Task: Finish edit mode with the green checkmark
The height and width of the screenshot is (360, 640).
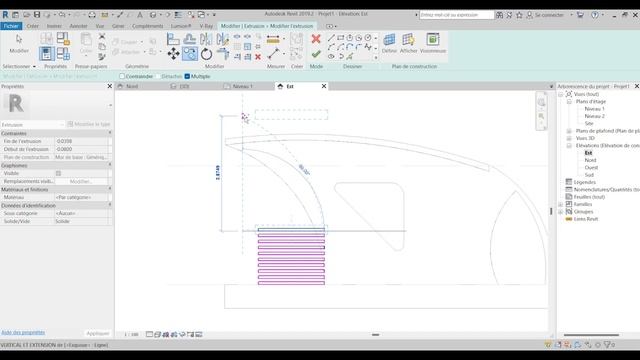Action: click(x=316, y=54)
